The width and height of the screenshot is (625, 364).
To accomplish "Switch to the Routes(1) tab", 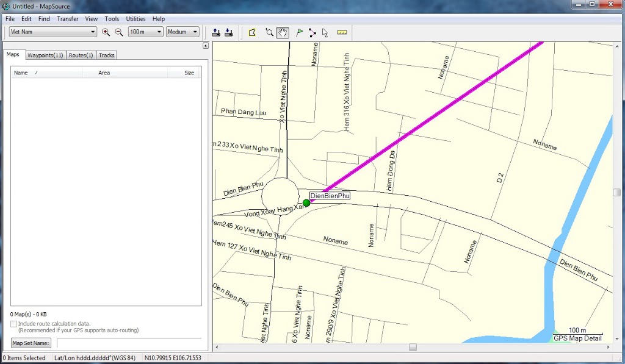I will (x=81, y=55).
